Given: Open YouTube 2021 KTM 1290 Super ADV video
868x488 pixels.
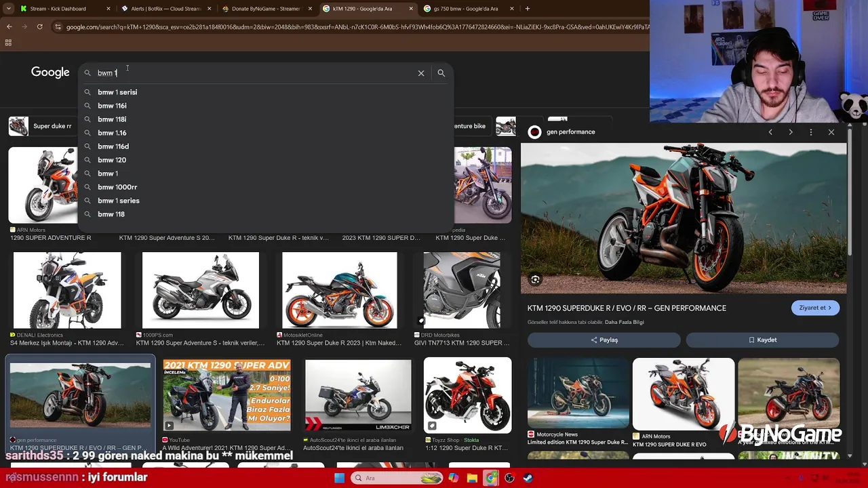Looking at the screenshot, I should 227,395.
